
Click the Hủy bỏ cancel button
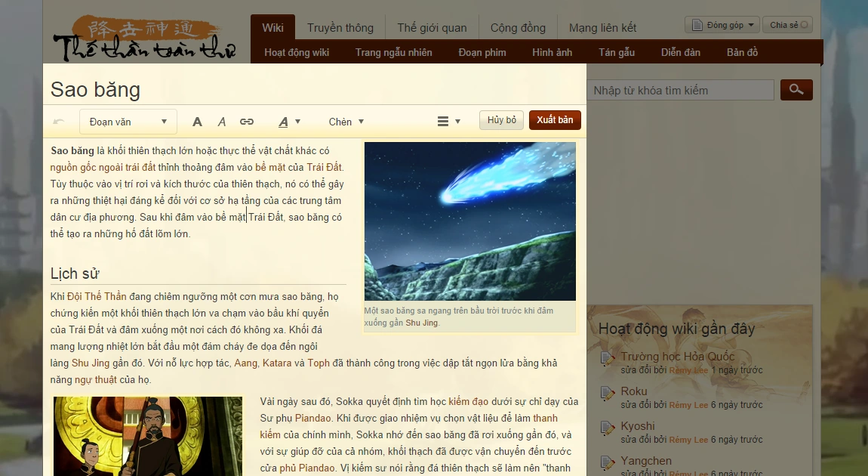[x=501, y=120]
